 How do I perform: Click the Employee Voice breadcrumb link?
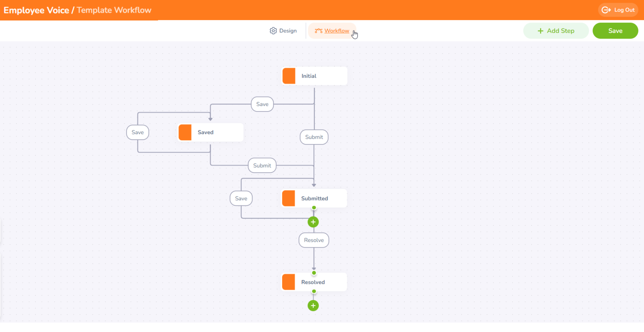point(36,10)
